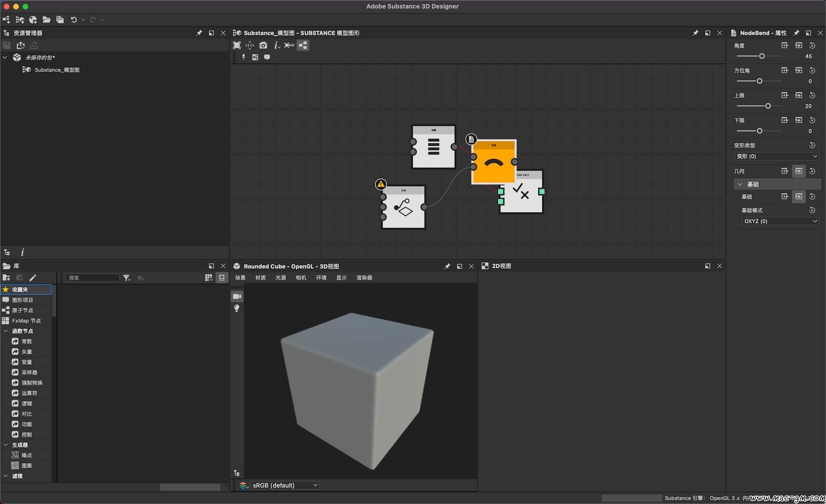Click the light bulb icon in 3D view
Image resolution: width=826 pixels, height=504 pixels.
coord(237,308)
